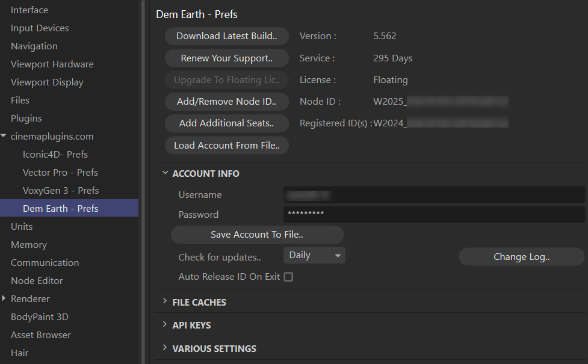
Task: Click the Username input field
Action: click(x=435, y=195)
